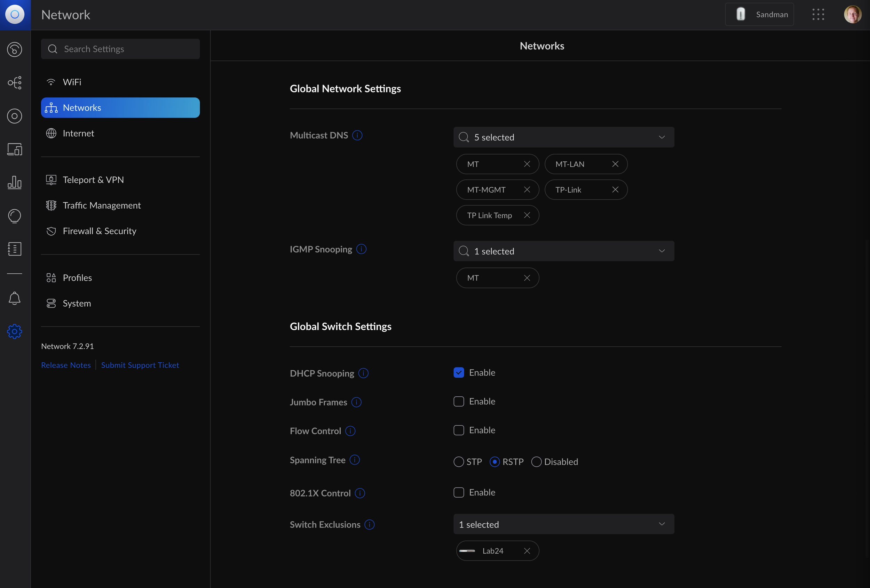Screen dimensions: 870x588
Task: Enable the Jumbo Frames checkbox
Action: 459,401
